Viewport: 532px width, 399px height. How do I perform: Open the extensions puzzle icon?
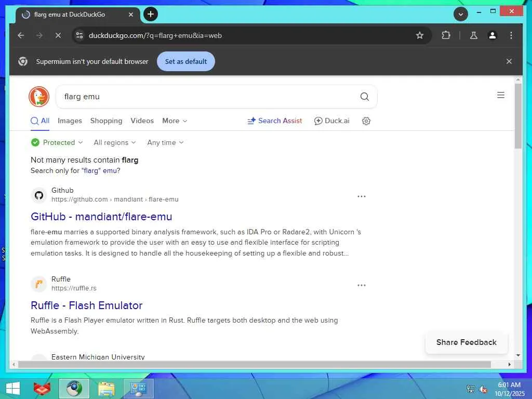click(x=446, y=35)
